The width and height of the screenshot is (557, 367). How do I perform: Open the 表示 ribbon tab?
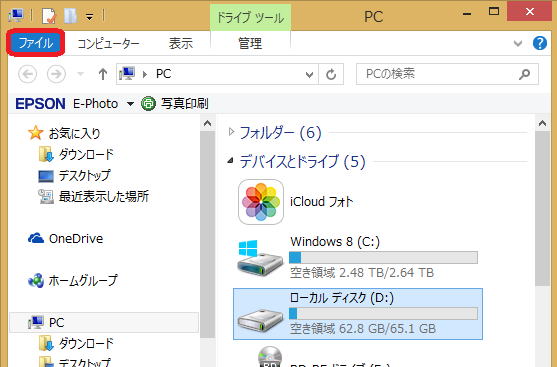[180, 43]
